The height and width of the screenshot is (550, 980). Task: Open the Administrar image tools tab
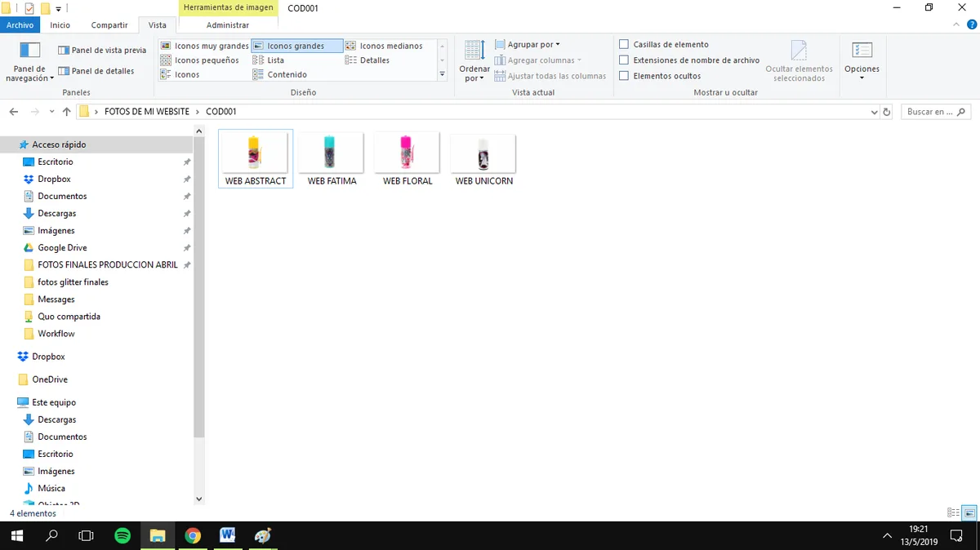227,24
